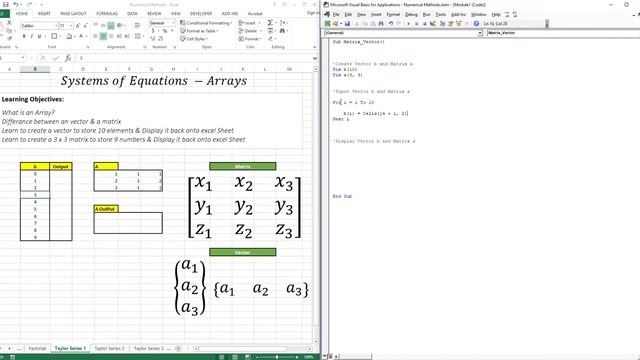Viewport: 640px width, 360px height.
Task: Toggle center horizontal alignment in the ribbon
Action: point(103,36)
